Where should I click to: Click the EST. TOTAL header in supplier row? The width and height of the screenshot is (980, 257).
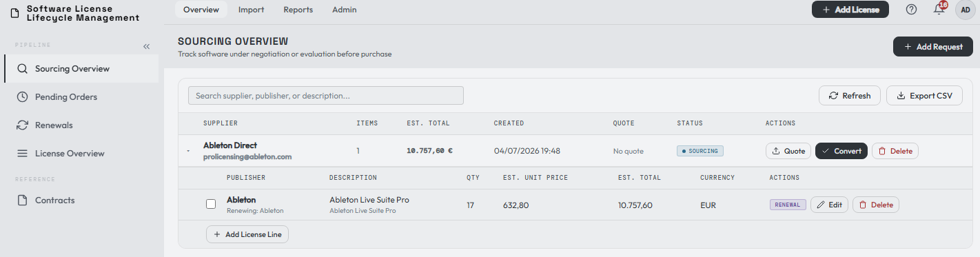[x=428, y=123]
